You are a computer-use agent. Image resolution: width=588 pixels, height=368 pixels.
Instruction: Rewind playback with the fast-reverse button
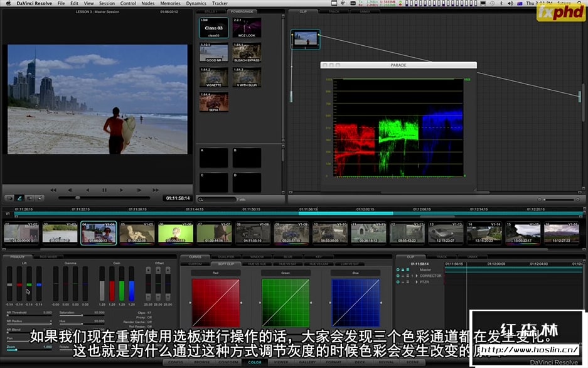point(53,190)
